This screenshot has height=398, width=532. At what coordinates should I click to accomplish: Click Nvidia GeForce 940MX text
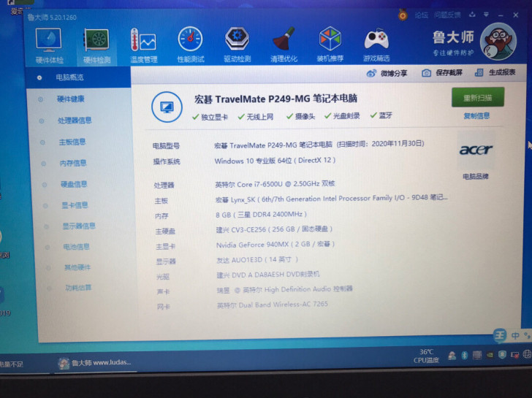[275, 245]
